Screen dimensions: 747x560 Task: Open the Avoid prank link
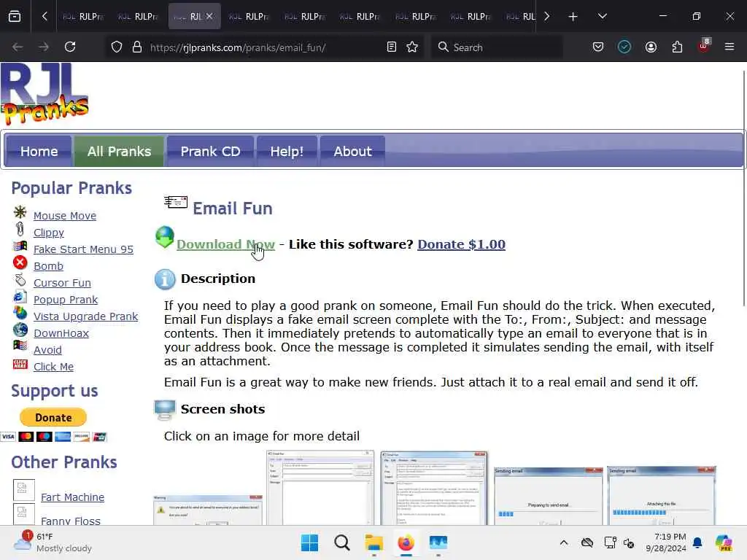coord(47,350)
